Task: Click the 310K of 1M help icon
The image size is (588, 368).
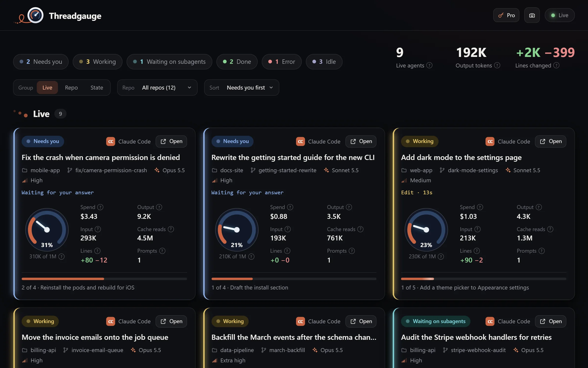Action: 61,257
